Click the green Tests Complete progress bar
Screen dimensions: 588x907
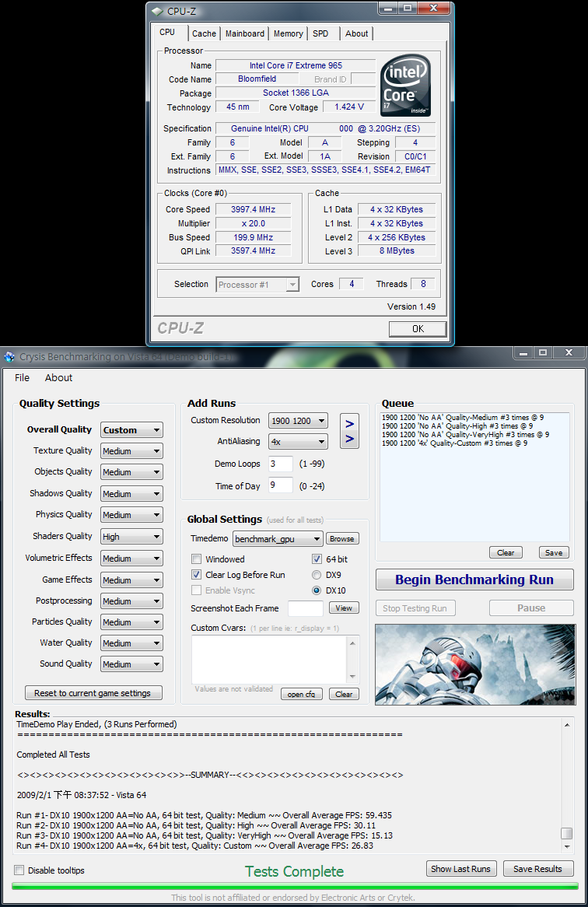pos(294,886)
